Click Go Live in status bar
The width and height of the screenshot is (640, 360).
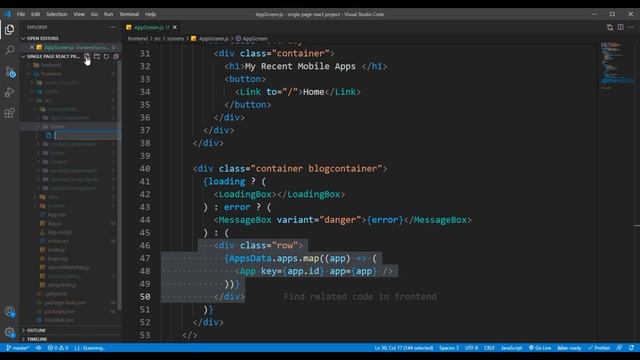[540, 348]
